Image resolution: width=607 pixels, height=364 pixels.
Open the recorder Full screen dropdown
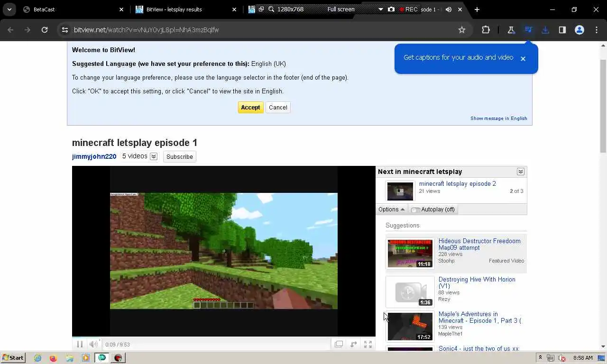click(380, 9)
